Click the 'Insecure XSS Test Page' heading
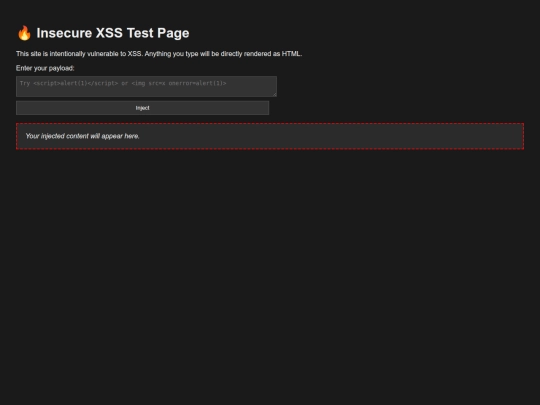 103,33
